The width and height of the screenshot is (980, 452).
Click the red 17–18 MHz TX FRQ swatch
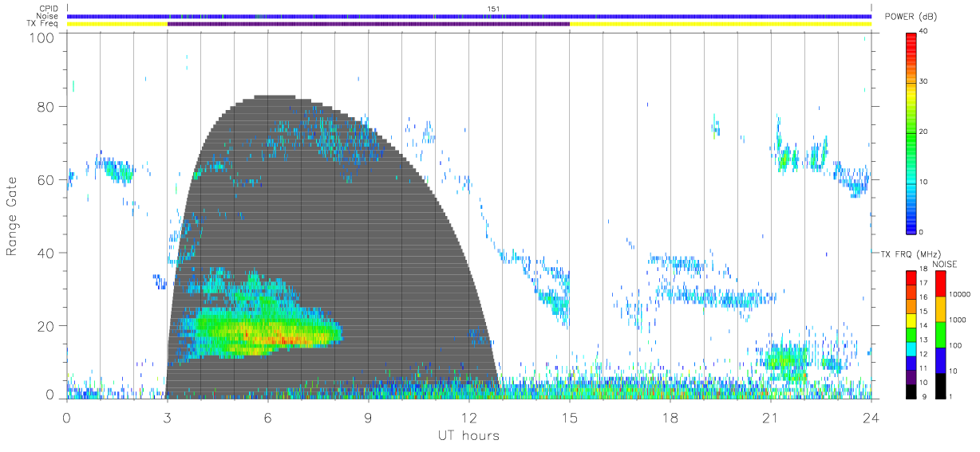tap(911, 277)
